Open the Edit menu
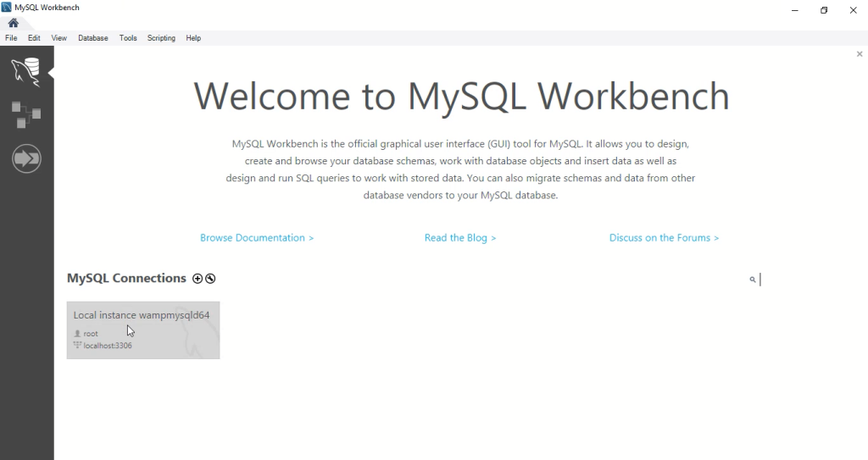868x460 pixels. 34,38
